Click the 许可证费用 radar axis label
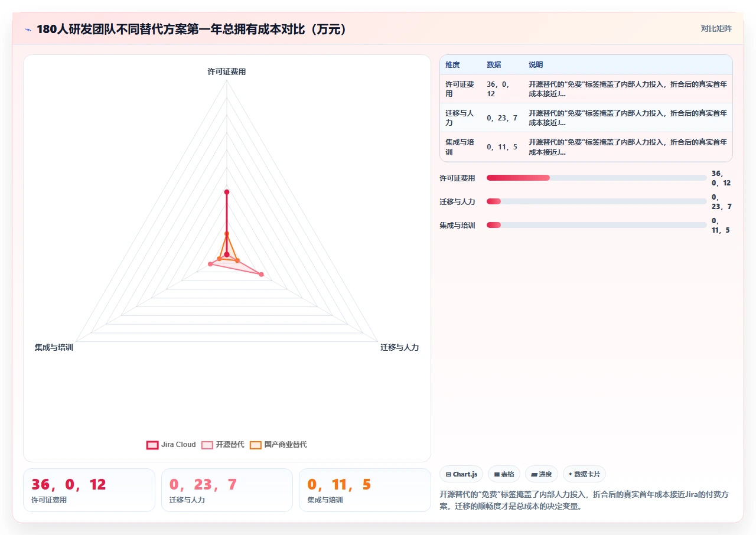The image size is (756, 535). 227,71
